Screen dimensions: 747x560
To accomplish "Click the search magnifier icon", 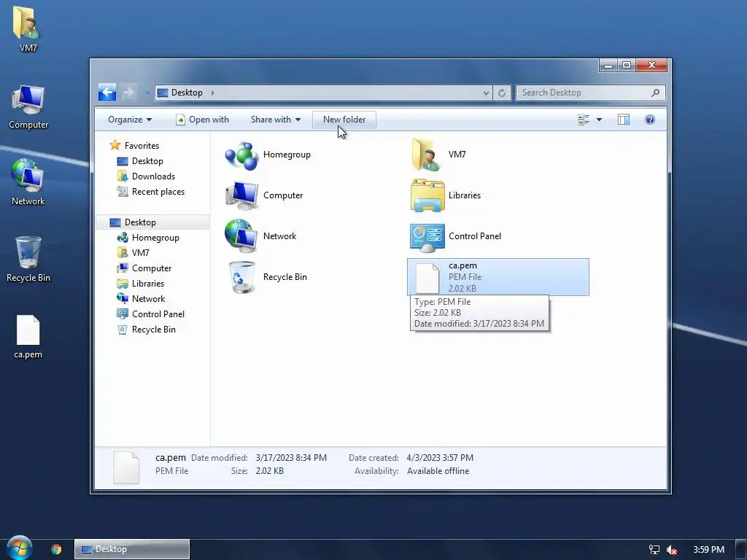I will pyautogui.click(x=656, y=93).
